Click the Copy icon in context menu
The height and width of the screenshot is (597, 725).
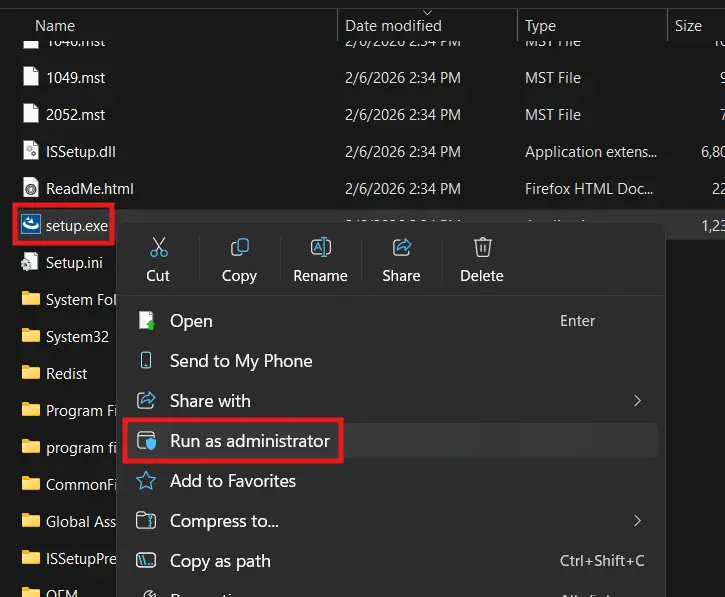tap(240, 247)
